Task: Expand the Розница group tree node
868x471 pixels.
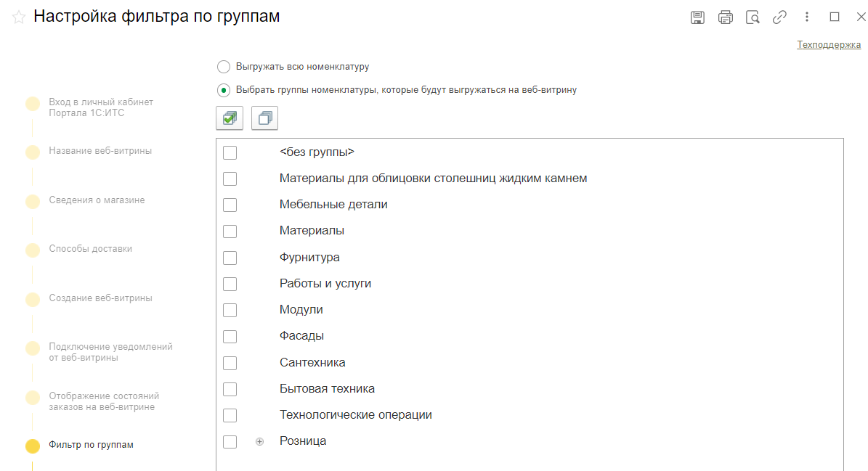Action: pos(259,441)
